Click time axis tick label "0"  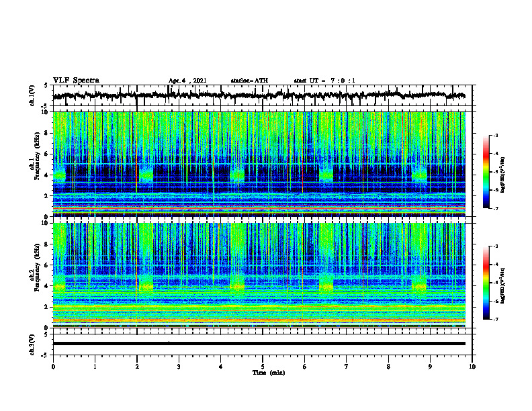(53, 367)
